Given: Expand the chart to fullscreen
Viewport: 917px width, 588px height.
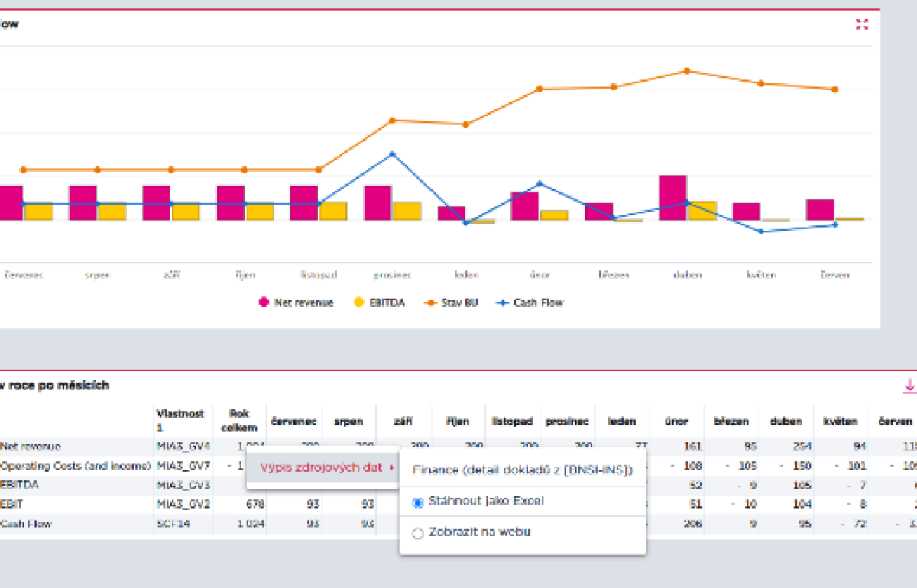Looking at the screenshot, I should (862, 24).
